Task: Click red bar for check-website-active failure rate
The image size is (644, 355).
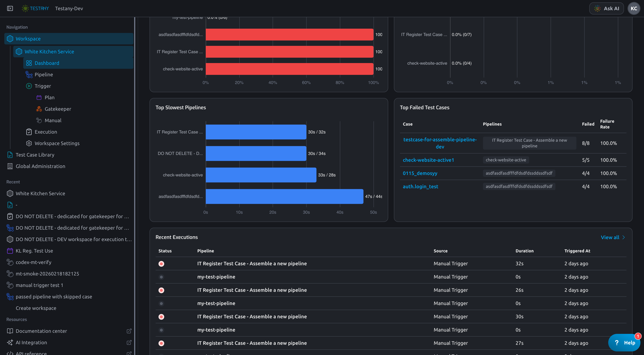Action: [x=289, y=69]
